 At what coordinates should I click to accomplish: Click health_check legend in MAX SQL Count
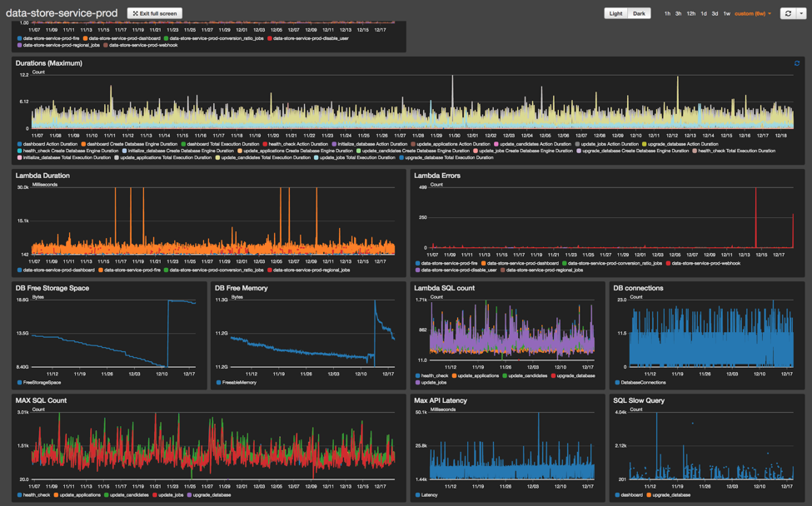click(x=19, y=495)
